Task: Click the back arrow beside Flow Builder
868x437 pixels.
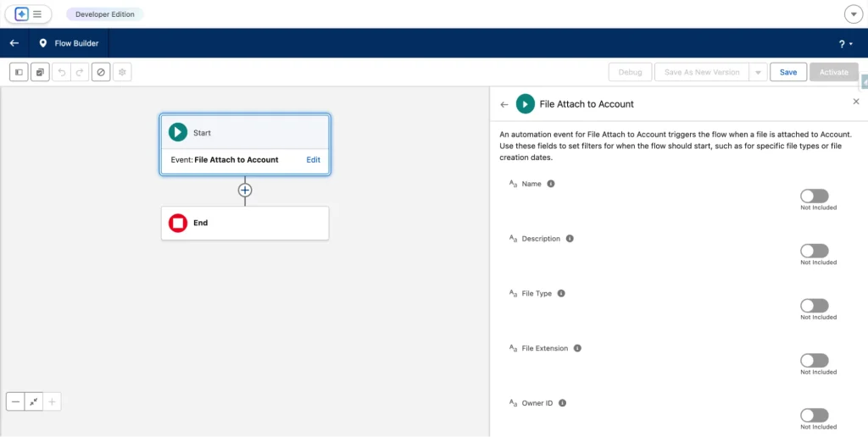Action: click(x=14, y=43)
